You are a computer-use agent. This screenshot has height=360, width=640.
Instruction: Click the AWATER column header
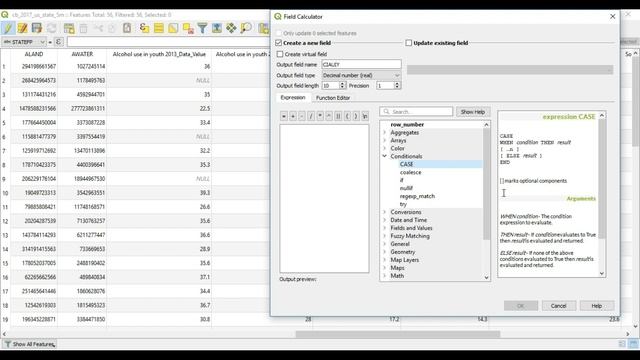point(82,54)
